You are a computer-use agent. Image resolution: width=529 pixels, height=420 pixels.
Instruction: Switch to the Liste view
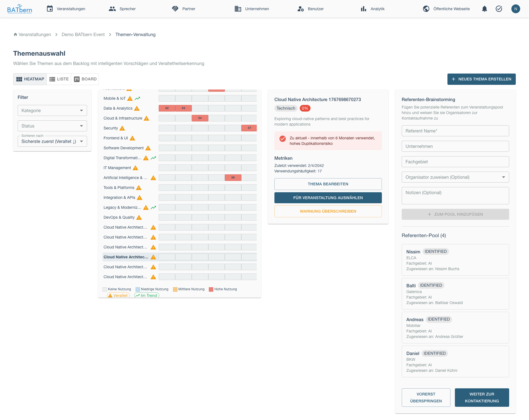click(59, 79)
